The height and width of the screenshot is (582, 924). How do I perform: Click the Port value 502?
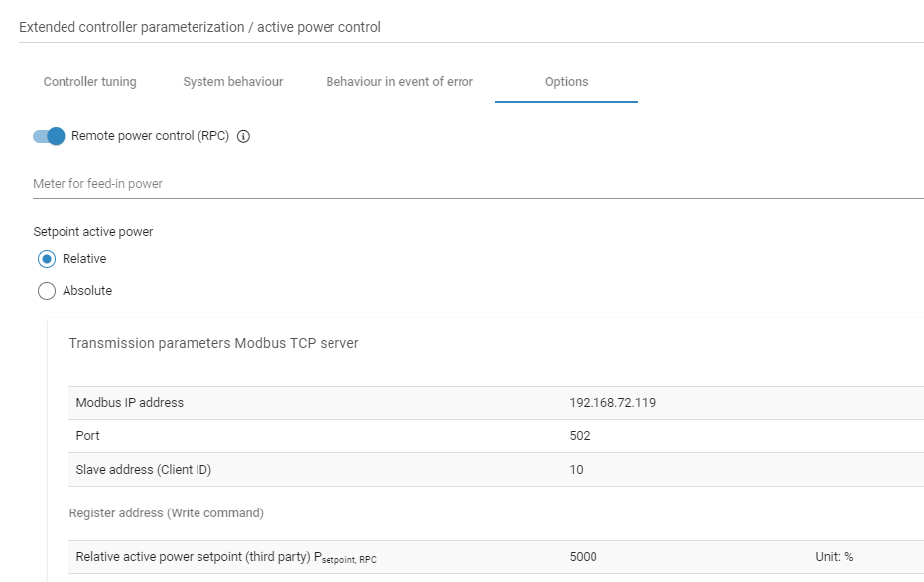578,436
